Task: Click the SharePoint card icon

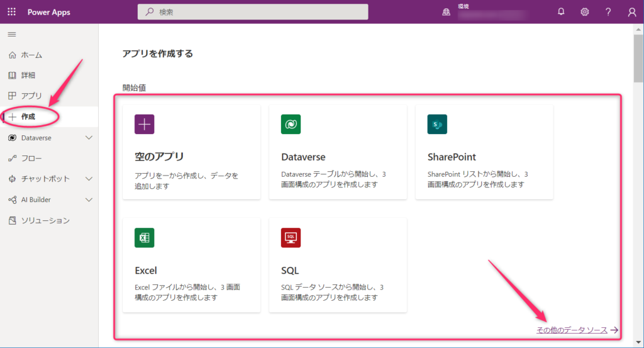Action: pos(437,124)
